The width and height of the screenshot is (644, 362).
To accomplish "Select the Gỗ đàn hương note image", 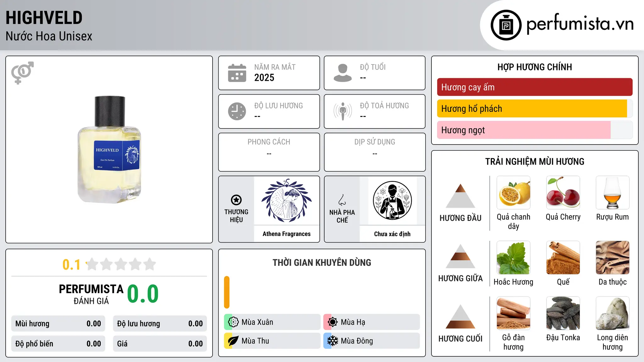I will 514,313.
